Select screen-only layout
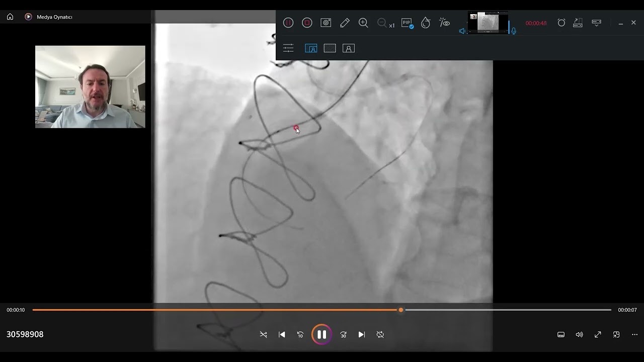 [330, 48]
